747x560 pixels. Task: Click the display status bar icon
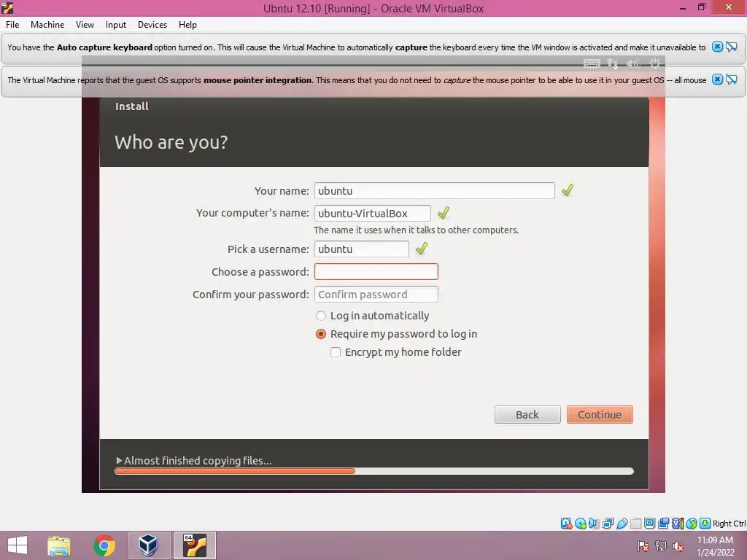click(x=649, y=524)
